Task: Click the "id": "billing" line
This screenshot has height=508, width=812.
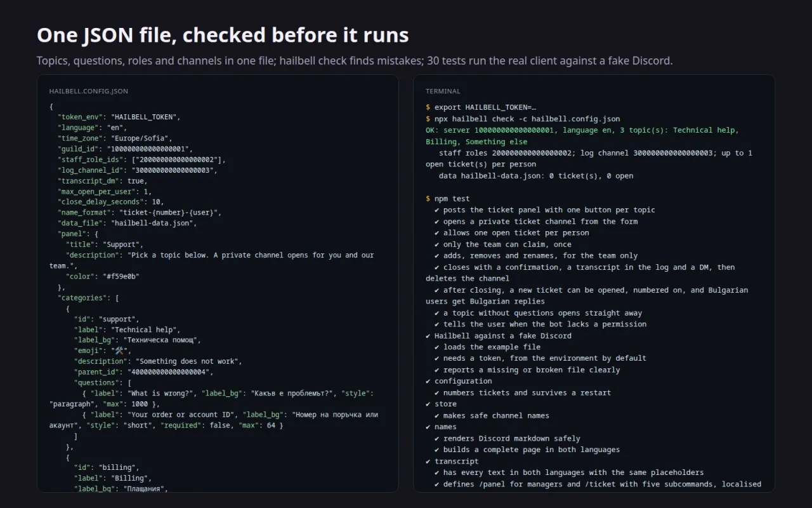Action: coord(107,467)
